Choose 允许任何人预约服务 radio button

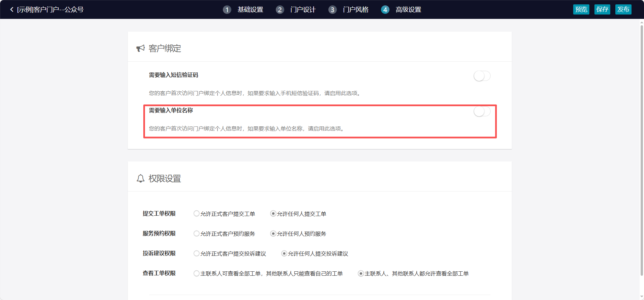273,233
